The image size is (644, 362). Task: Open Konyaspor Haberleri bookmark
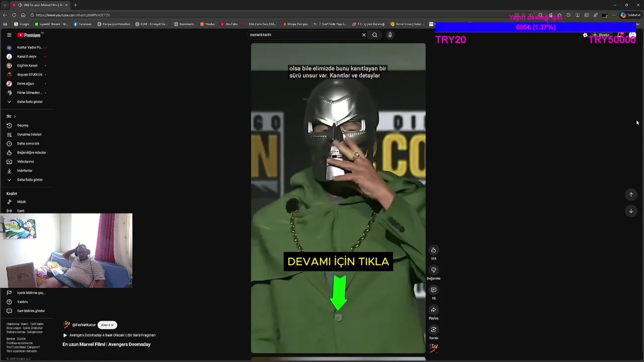(114, 24)
